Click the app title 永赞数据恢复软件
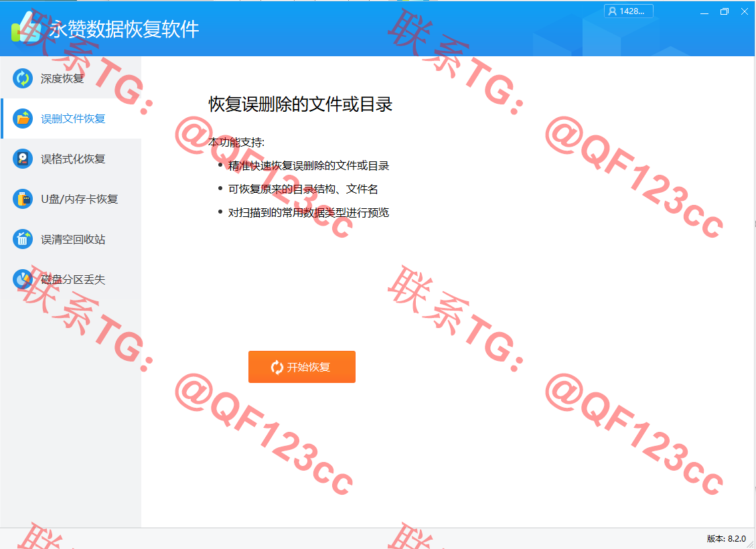 (x=124, y=29)
